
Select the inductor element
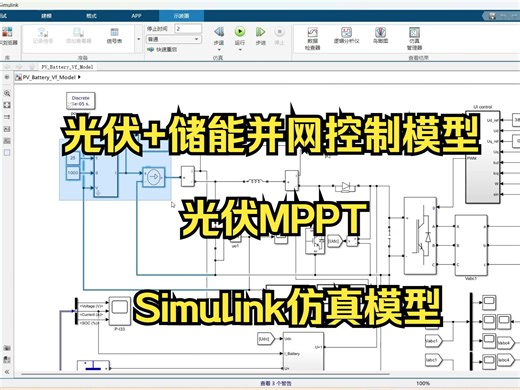255,181
